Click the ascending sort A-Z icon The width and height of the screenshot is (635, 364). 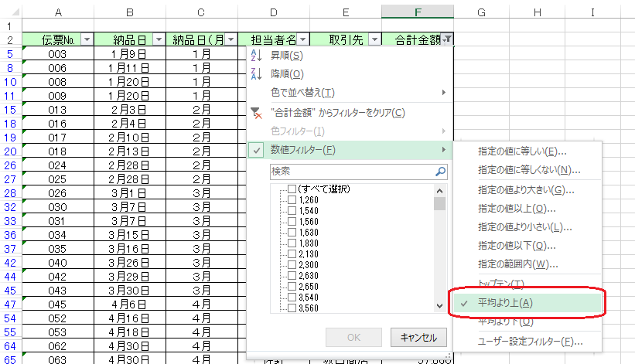(x=256, y=56)
